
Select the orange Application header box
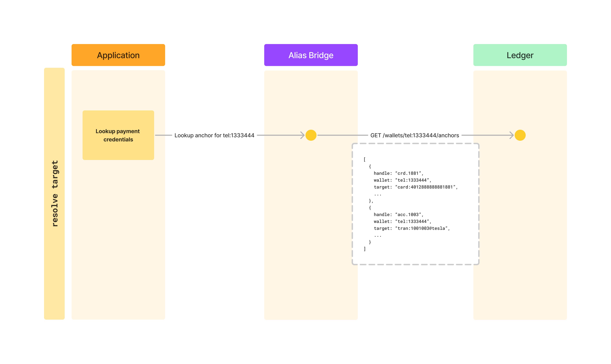point(118,55)
